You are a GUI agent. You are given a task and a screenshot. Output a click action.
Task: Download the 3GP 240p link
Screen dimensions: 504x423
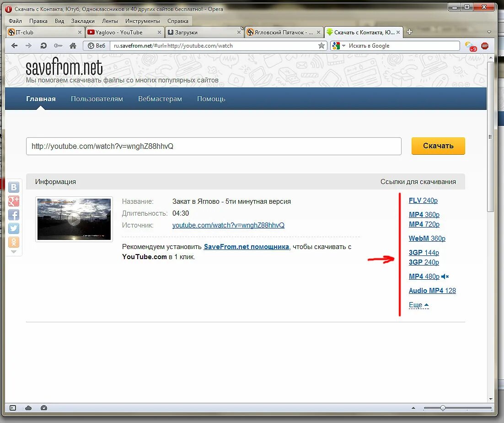click(x=424, y=262)
